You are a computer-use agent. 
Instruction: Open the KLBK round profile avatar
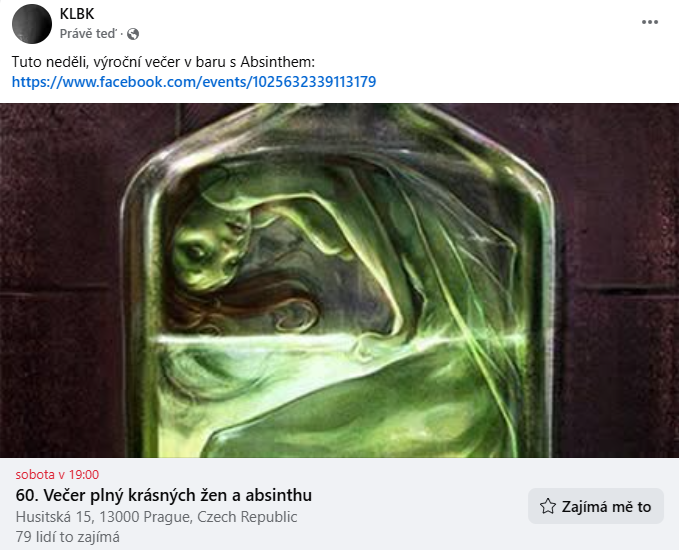pyautogui.click(x=32, y=24)
